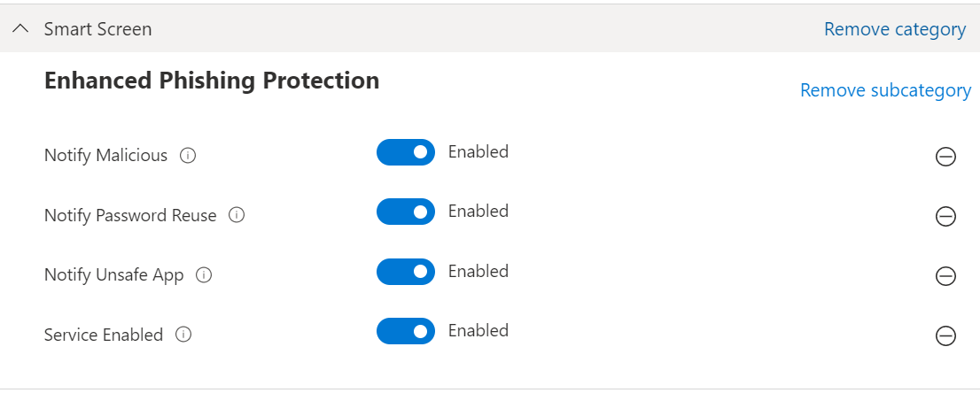Turn off Notify Password Reuse switch
Image resolution: width=980 pixels, height=393 pixels.
(406, 212)
